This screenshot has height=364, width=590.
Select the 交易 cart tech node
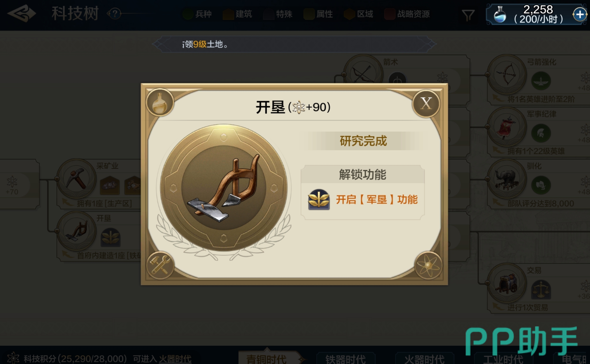[x=507, y=283]
